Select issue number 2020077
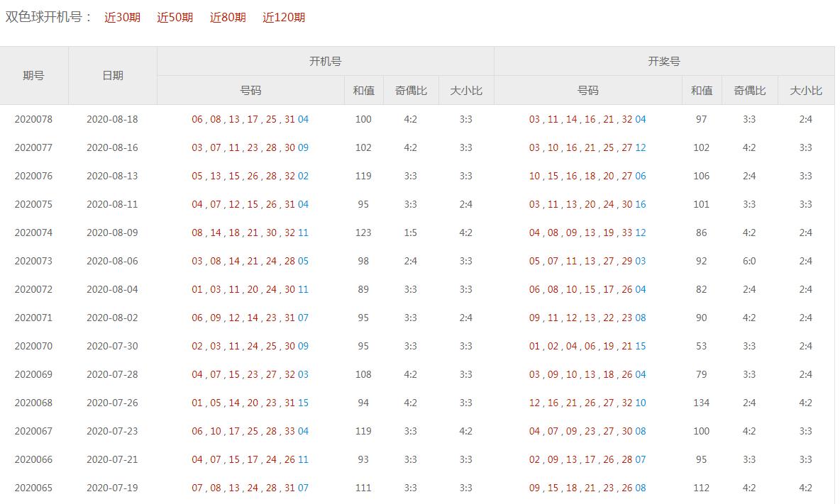This screenshot has height=504, width=840. click(x=33, y=147)
